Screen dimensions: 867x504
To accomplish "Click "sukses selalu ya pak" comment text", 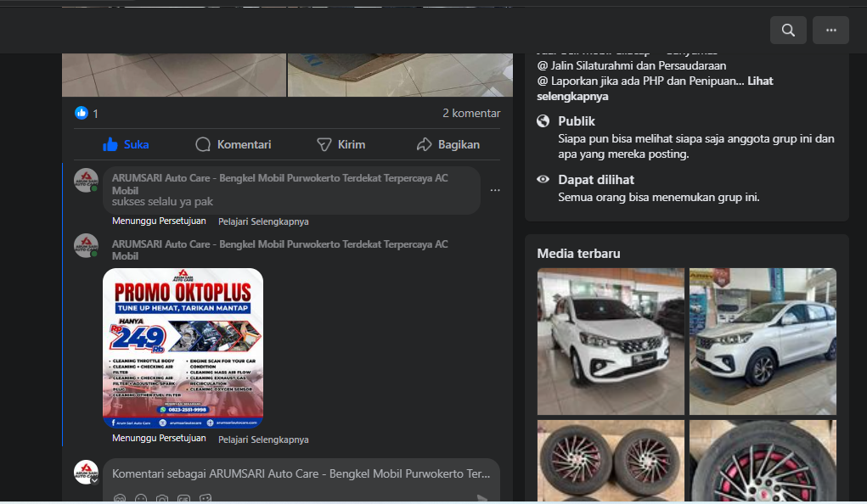I will pyautogui.click(x=162, y=202).
